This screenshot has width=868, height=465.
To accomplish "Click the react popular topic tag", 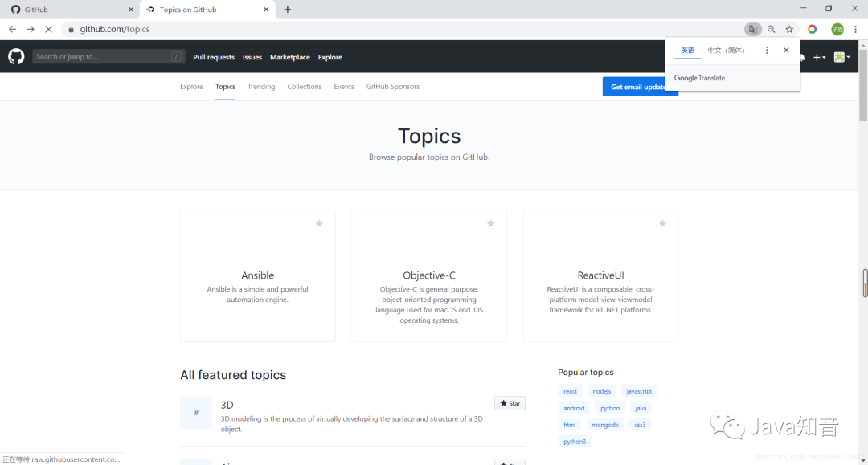I will [570, 391].
